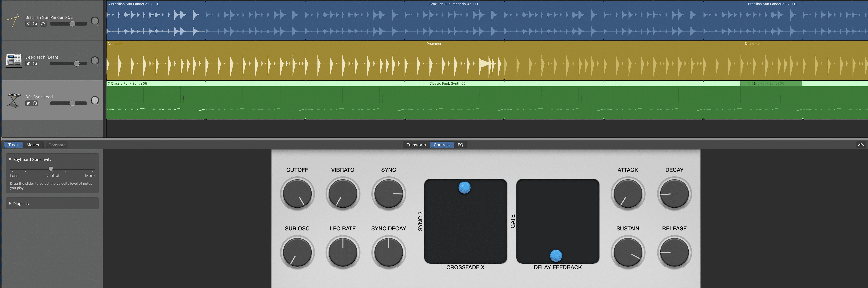The image size is (868, 288).
Task: Expand the Plug-ins section
Action: point(10,204)
